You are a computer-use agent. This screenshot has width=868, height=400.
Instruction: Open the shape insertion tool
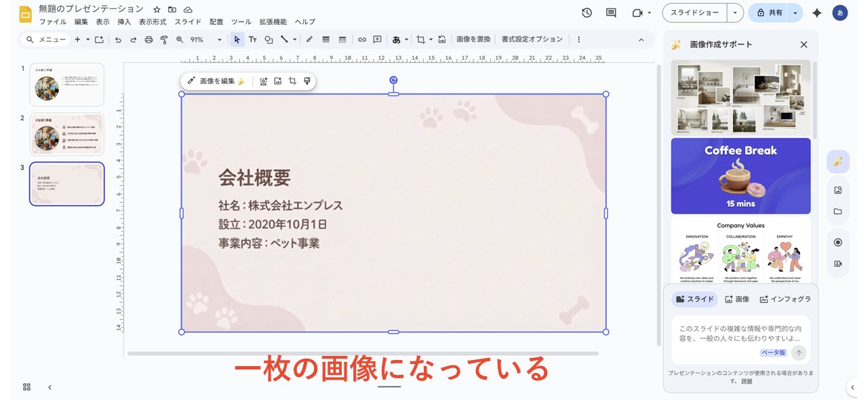[269, 39]
